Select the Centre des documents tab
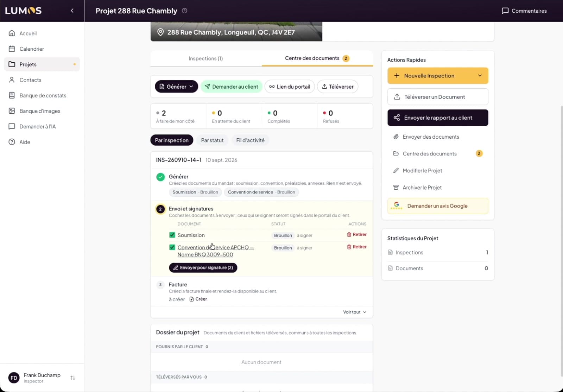This screenshot has width=563, height=392. 317,58
